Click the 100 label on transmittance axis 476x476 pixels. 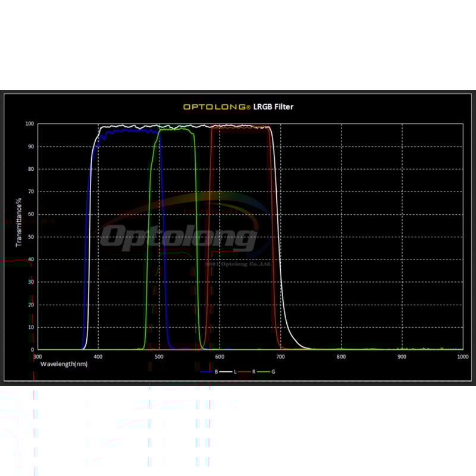tap(29, 124)
